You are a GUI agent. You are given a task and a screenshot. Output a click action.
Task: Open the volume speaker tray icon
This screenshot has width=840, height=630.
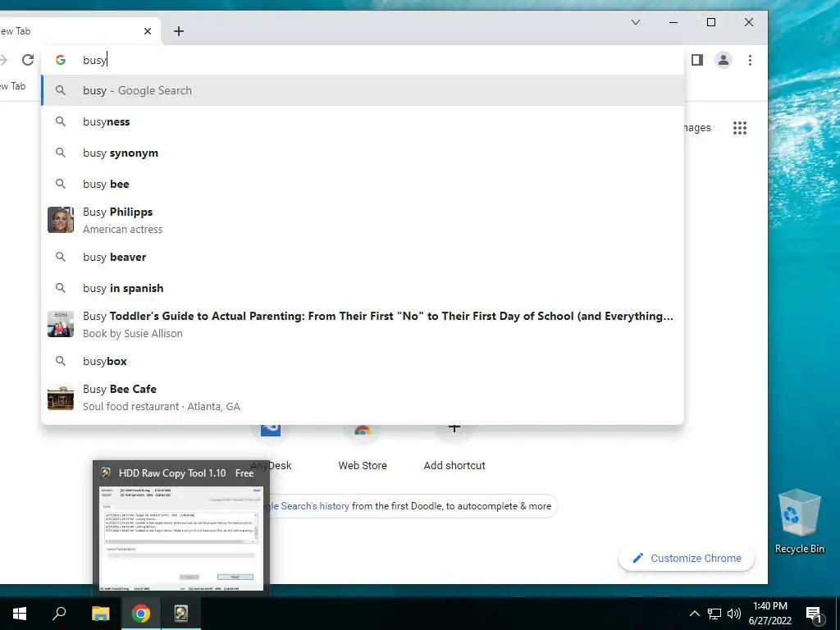[734, 614]
